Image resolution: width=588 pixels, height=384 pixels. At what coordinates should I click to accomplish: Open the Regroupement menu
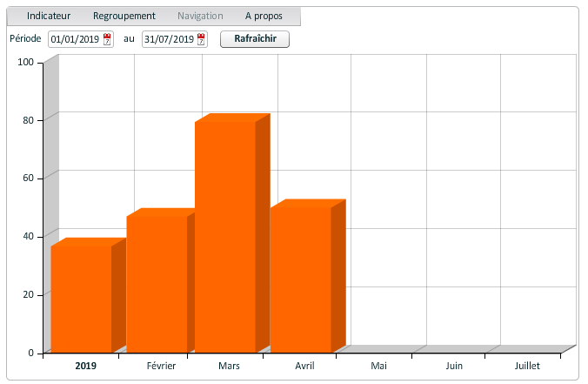(124, 17)
